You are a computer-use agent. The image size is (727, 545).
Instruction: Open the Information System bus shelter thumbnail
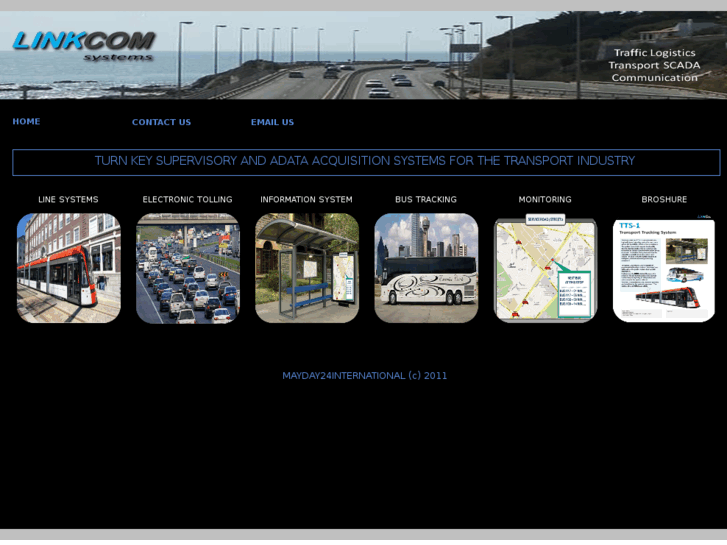pos(307,268)
